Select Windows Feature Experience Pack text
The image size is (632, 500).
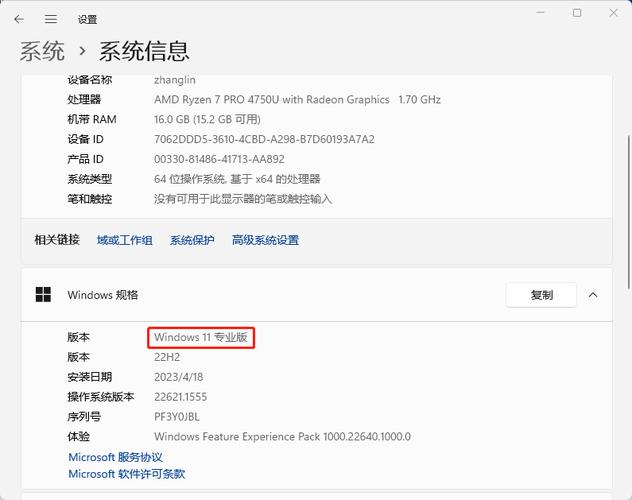click(x=282, y=437)
